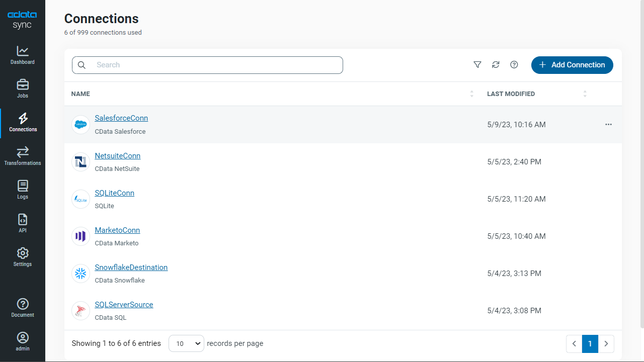Click the Marketo connector icon
The image size is (644, 362).
pyautogui.click(x=80, y=236)
